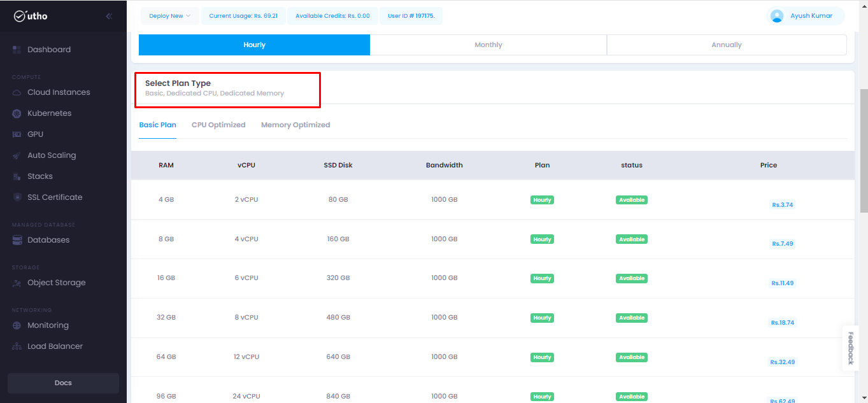Switch to Memory Optimized tab

[295, 125]
